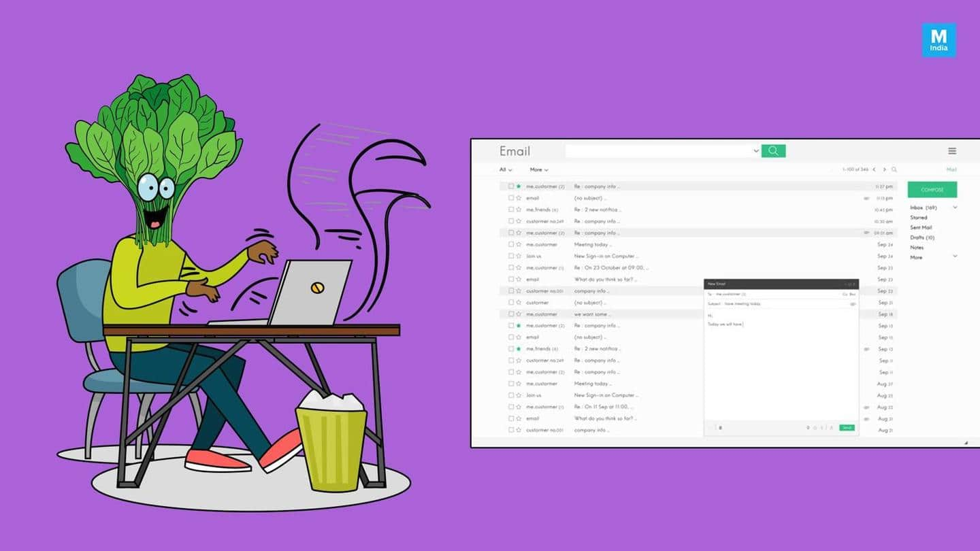The image size is (980, 551).
Task: Unstar the 11:37 pm company info email
Action: click(x=519, y=186)
